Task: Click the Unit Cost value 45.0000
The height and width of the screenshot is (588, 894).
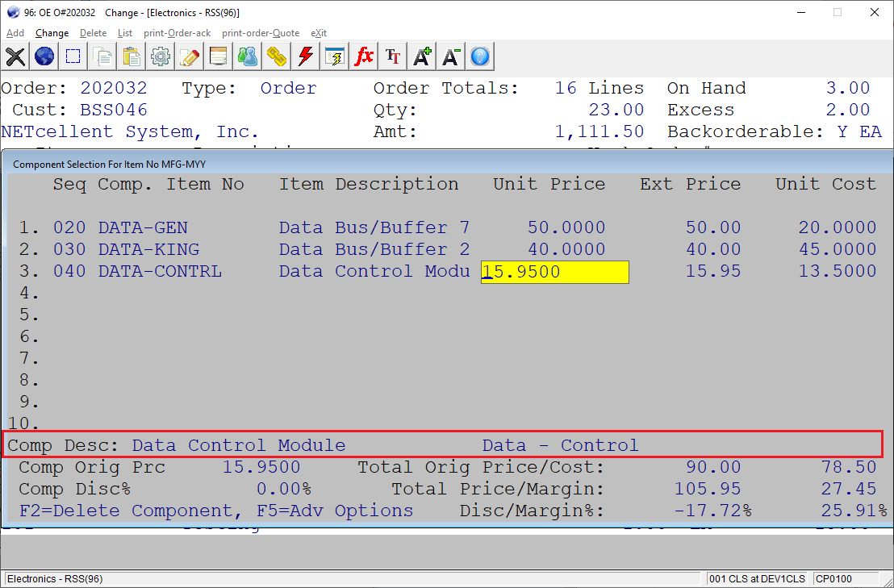Action: click(x=837, y=249)
